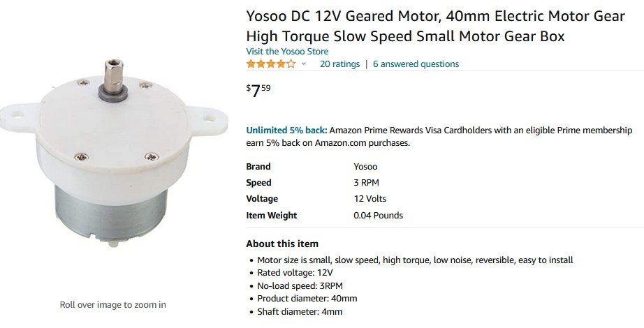Click the star rating icons
Viewport: 644px width, 328px height.
pos(270,64)
